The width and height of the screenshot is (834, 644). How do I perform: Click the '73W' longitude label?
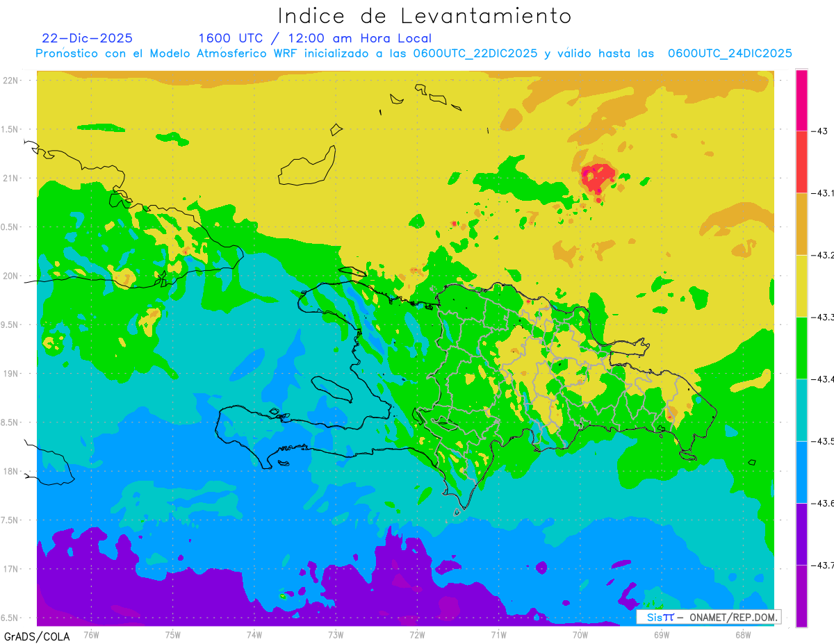pyautogui.click(x=336, y=634)
